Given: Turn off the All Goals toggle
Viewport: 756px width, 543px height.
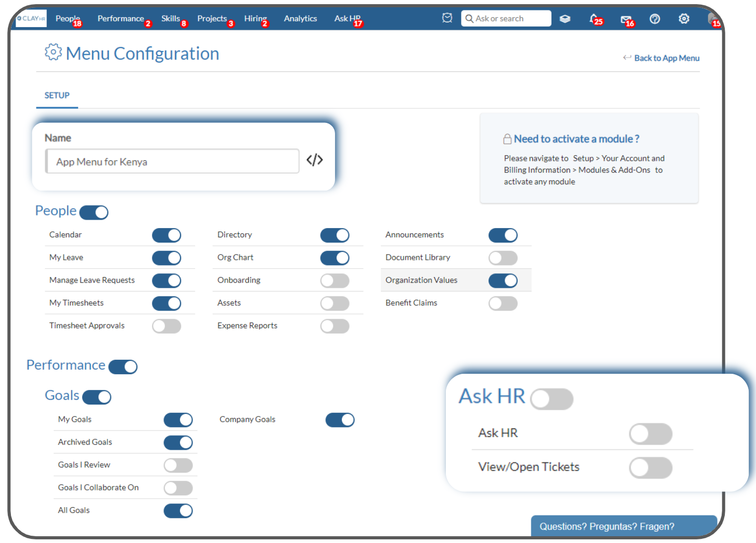Looking at the screenshot, I should point(178,511).
